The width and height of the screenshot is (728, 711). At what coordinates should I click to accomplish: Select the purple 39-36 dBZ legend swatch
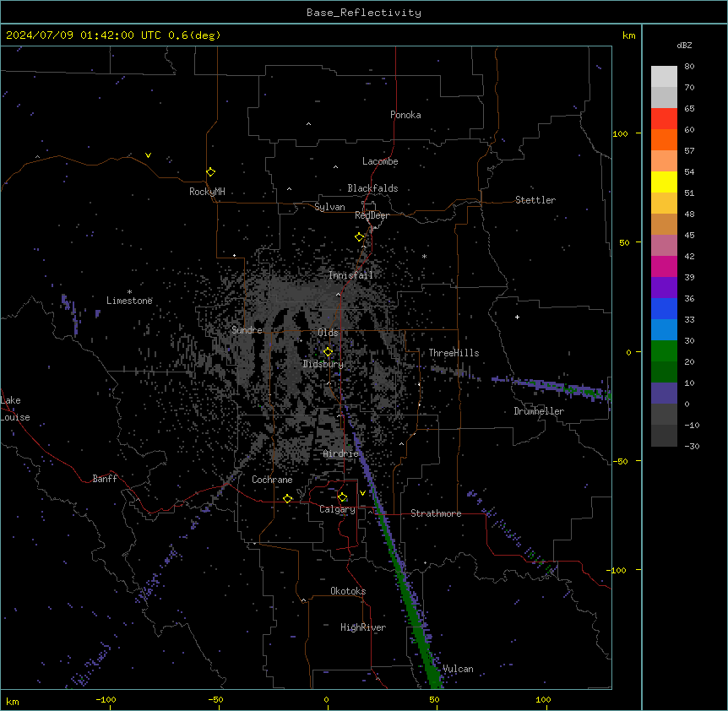(664, 288)
